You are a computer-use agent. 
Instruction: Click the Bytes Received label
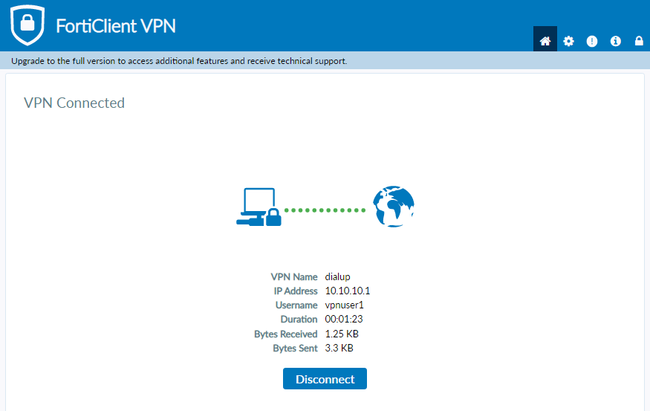(285, 333)
